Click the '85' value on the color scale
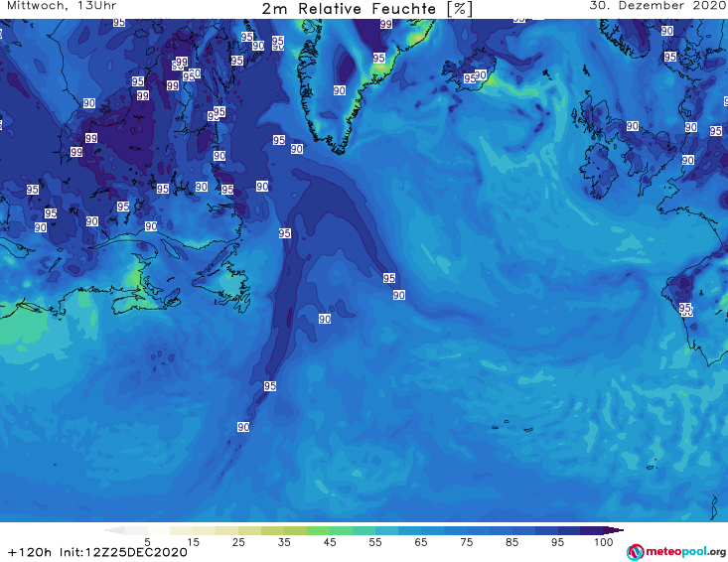The height and width of the screenshot is (562, 728). [511, 542]
